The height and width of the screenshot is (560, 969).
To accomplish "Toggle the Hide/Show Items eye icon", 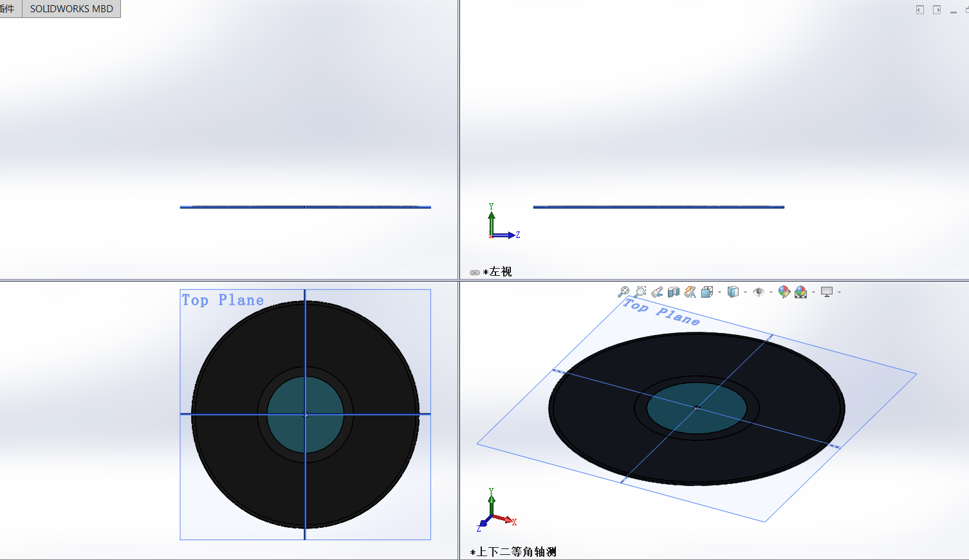I will tap(759, 292).
